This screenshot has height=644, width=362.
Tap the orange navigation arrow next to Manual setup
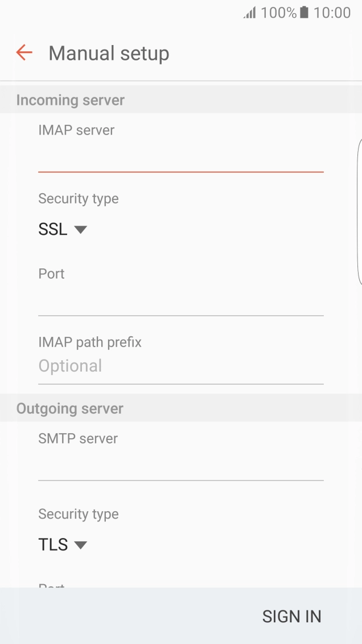pos(23,52)
